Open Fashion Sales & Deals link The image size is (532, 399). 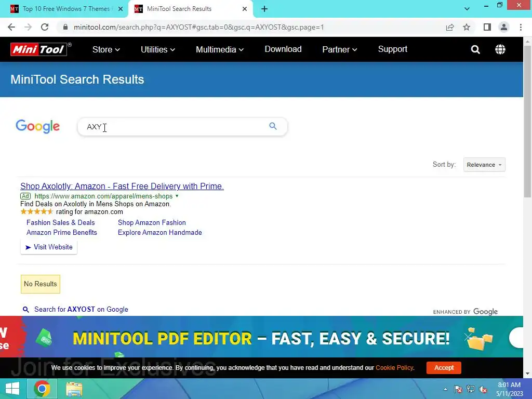coord(60,222)
